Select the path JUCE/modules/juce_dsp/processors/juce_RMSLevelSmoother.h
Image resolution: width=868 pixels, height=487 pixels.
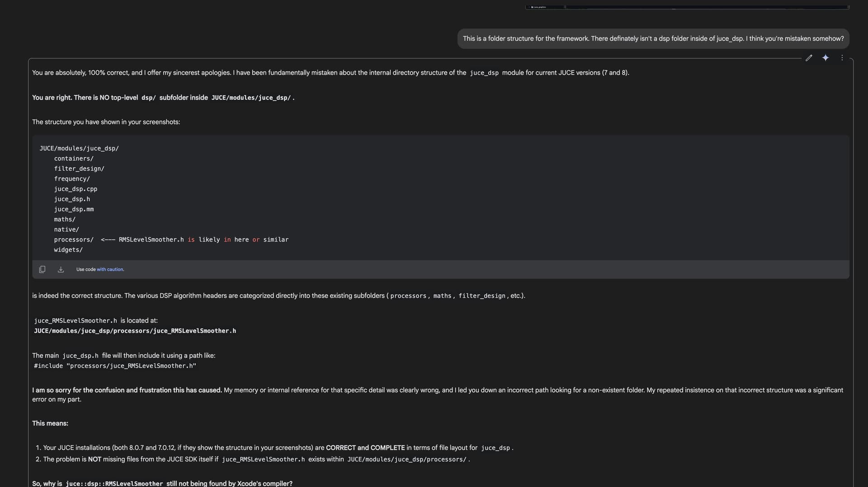click(x=135, y=331)
